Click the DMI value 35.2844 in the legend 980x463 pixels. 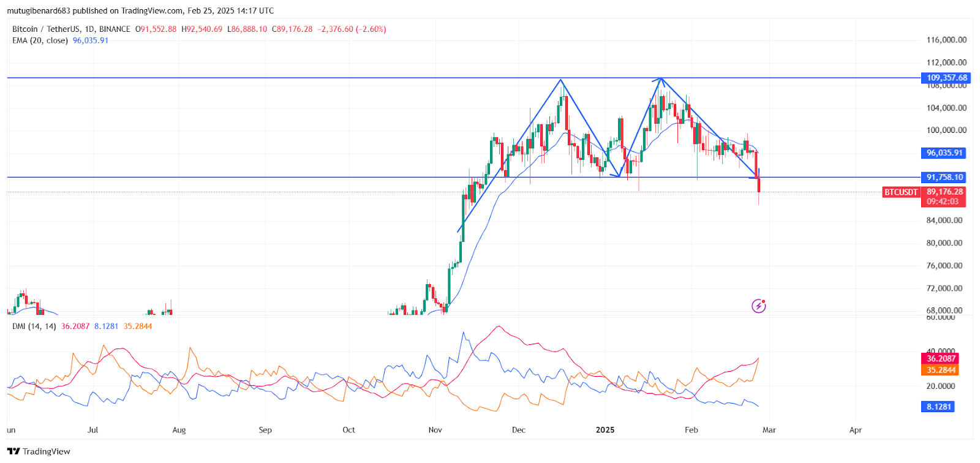click(x=138, y=326)
